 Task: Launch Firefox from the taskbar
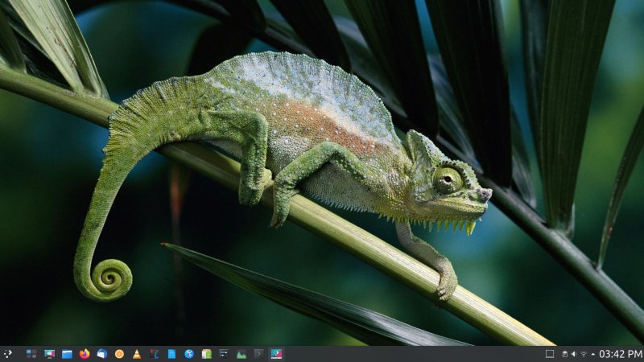click(85, 354)
